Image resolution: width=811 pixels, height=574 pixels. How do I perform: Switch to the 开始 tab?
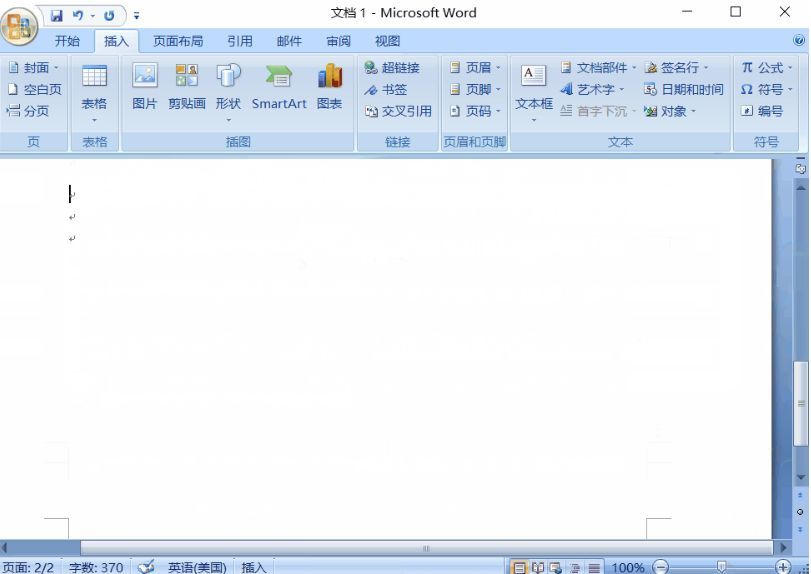(x=67, y=41)
